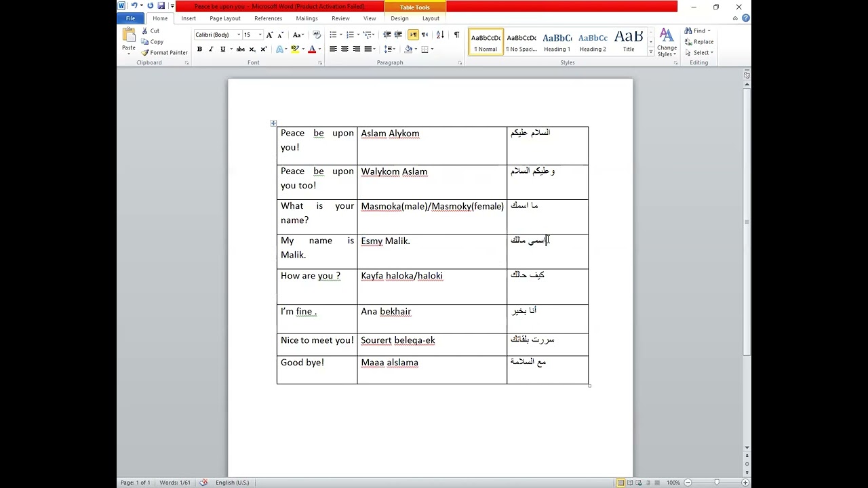Toggle Bold formatting

pos(199,49)
